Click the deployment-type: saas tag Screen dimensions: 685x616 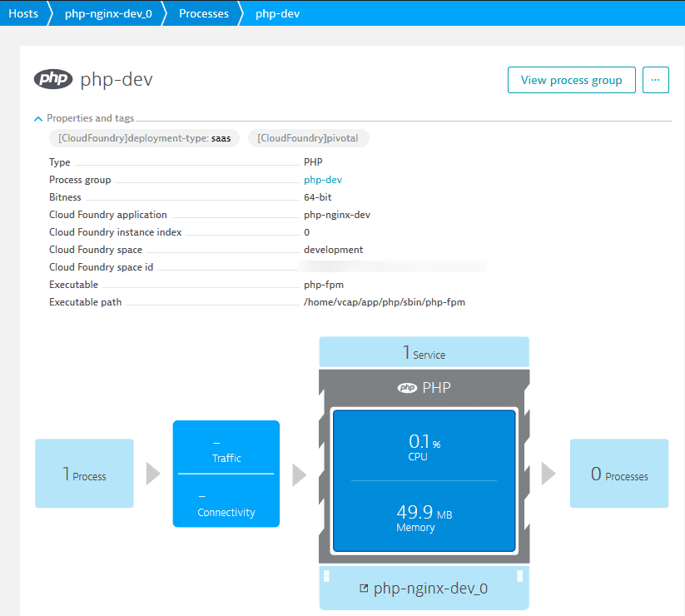tap(144, 138)
